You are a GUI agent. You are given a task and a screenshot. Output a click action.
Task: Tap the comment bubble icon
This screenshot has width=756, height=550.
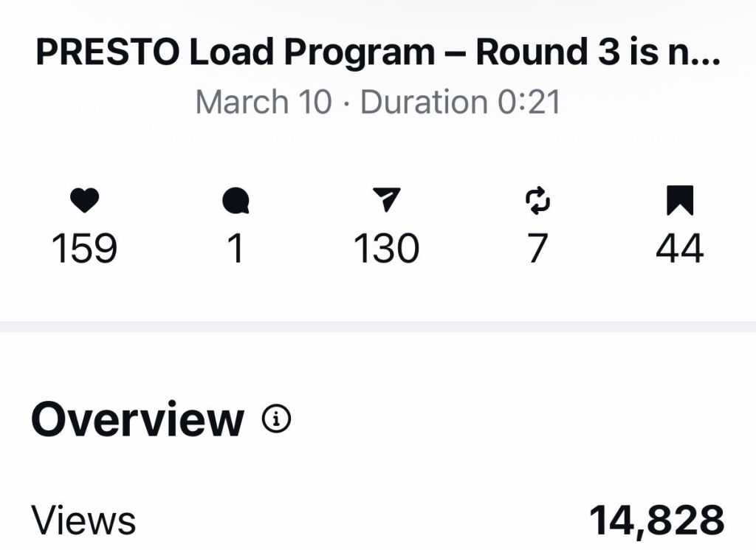click(236, 201)
